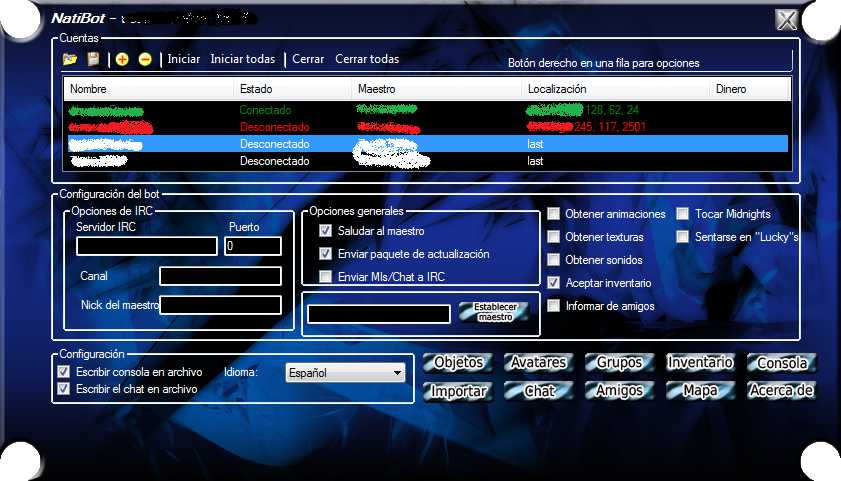This screenshot has height=481, width=841.
Task: Click Iniciar in accounts toolbar
Action: (183, 59)
